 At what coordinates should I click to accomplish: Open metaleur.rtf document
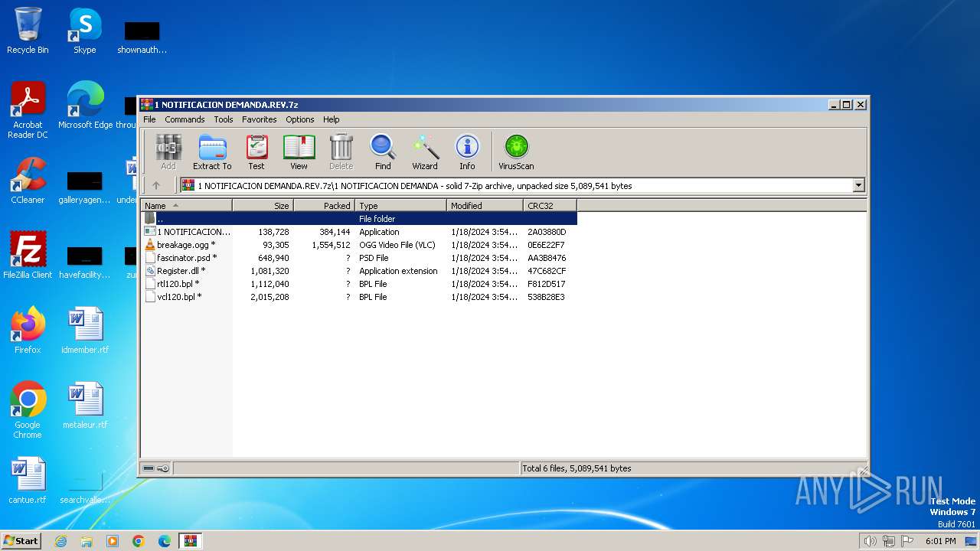[85, 406]
